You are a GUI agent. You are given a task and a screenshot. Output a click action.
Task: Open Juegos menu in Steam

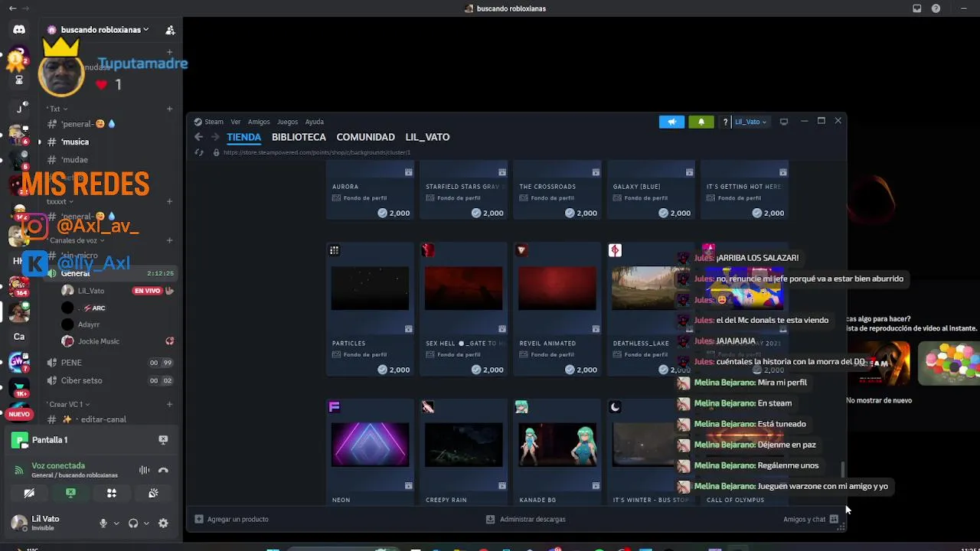pyautogui.click(x=287, y=122)
